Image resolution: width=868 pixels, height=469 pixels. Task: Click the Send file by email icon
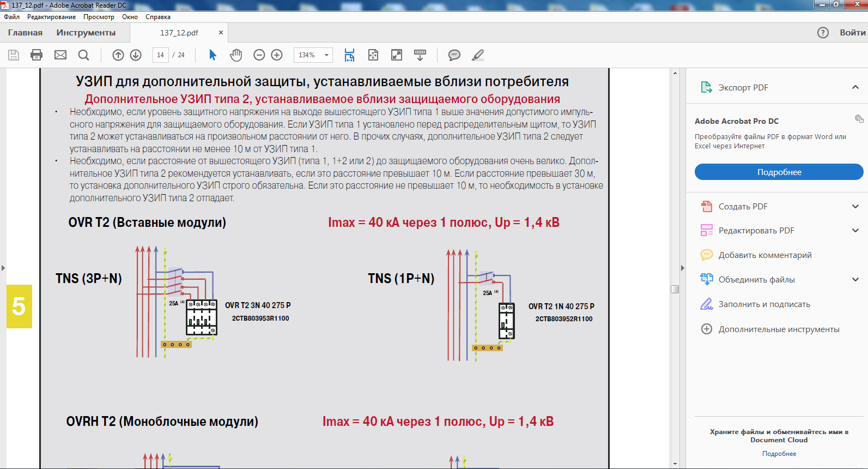pos(60,55)
